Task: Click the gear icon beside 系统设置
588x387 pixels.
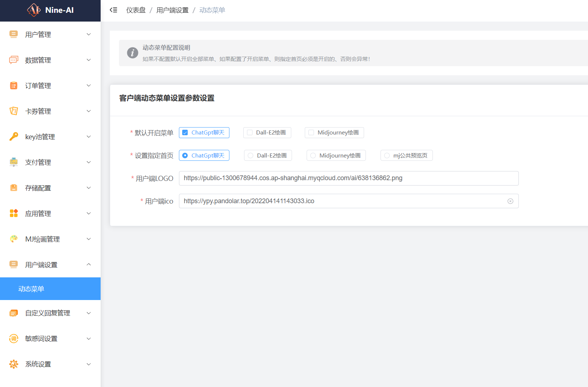Action: point(14,364)
